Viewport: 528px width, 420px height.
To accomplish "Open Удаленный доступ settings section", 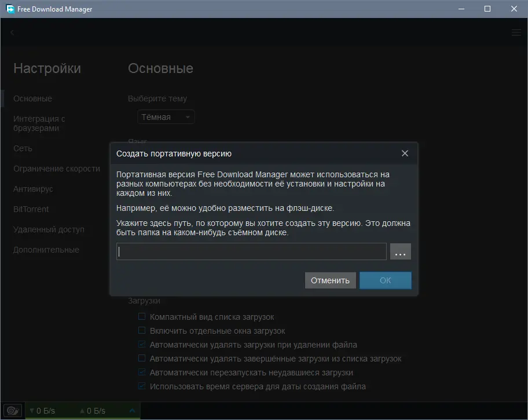I will click(49, 229).
